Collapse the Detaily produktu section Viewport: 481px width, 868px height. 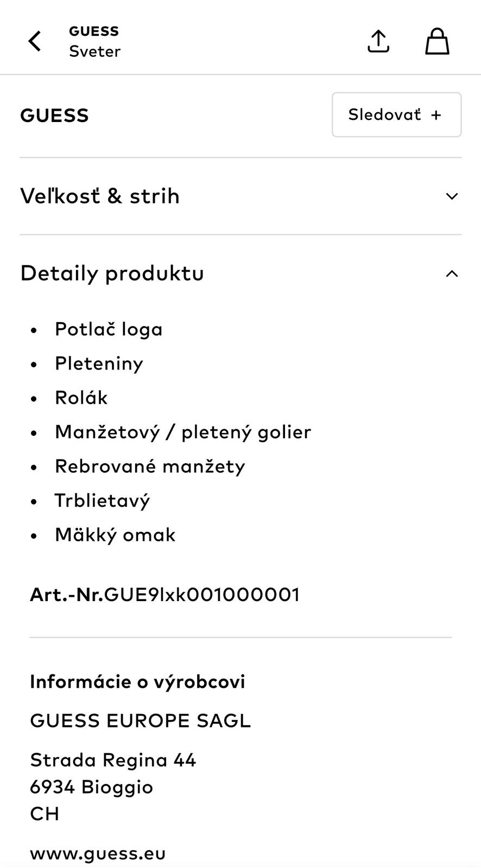pos(112,273)
